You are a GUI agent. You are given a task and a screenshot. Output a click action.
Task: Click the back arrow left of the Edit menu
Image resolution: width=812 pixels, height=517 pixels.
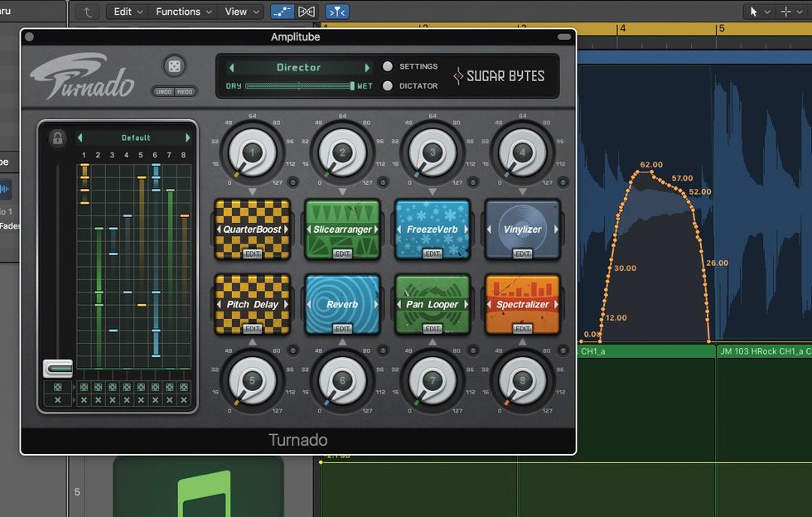pos(88,12)
